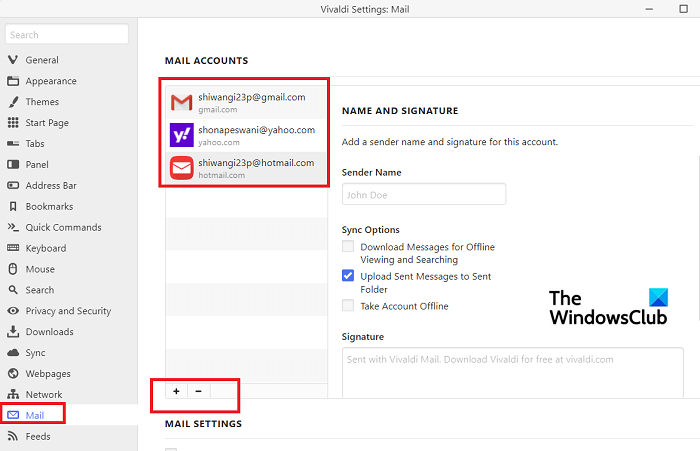Screen dimensions: 700x451
Task: Open Tabs settings label
Action: [x=35, y=144]
